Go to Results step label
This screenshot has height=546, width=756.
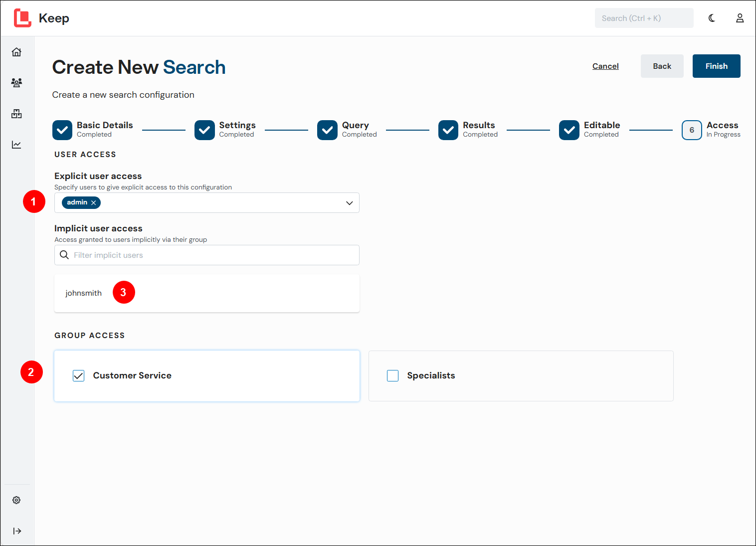[x=479, y=125]
